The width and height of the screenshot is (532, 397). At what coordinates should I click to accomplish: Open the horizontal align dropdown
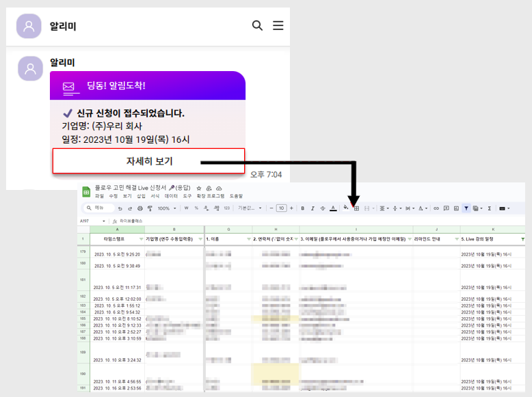(x=384, y=208)
